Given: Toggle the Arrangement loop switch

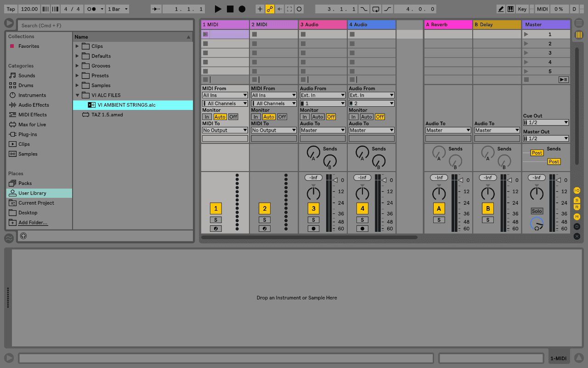Looking at the screenshot, I should click(376, 9).
